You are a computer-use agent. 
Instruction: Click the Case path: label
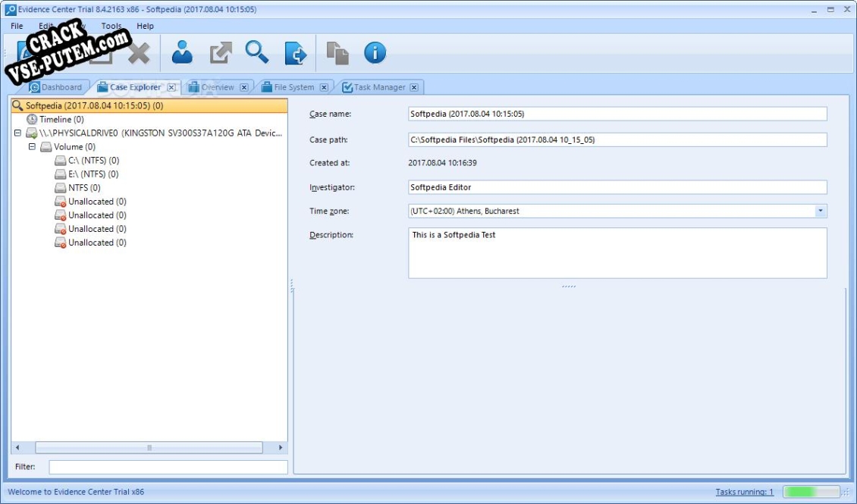328,139
